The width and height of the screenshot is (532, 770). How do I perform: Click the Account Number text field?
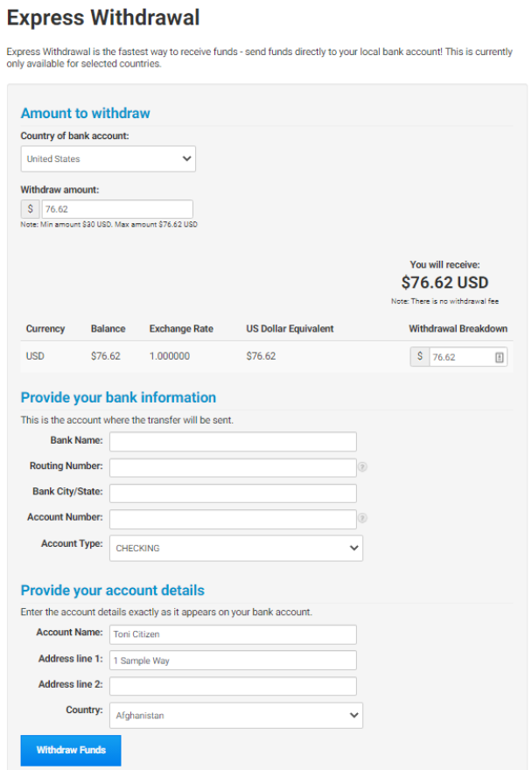(233, 519)
